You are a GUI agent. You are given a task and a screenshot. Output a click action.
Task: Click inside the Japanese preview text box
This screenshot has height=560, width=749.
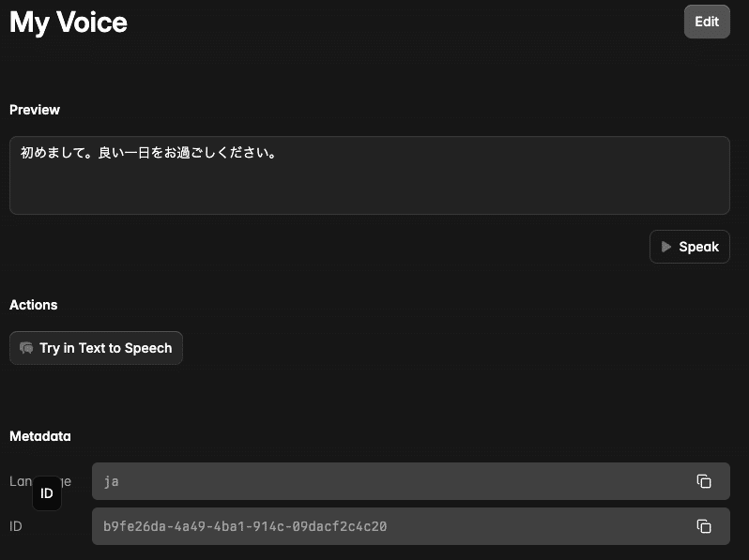tap(369, 175)
